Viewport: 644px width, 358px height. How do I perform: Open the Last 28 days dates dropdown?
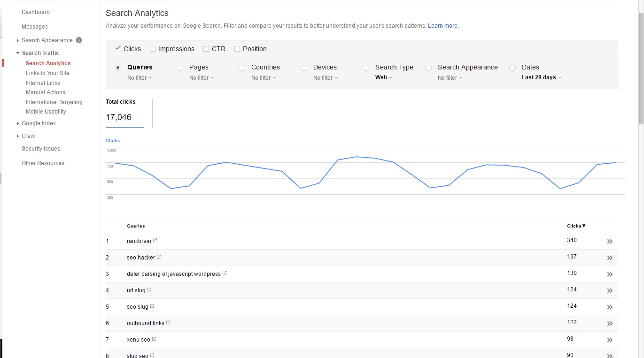541,78
